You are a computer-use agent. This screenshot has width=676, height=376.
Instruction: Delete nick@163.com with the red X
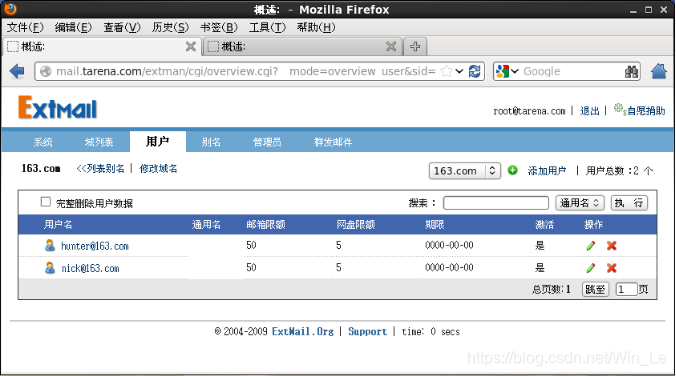[x=611, y=268]
